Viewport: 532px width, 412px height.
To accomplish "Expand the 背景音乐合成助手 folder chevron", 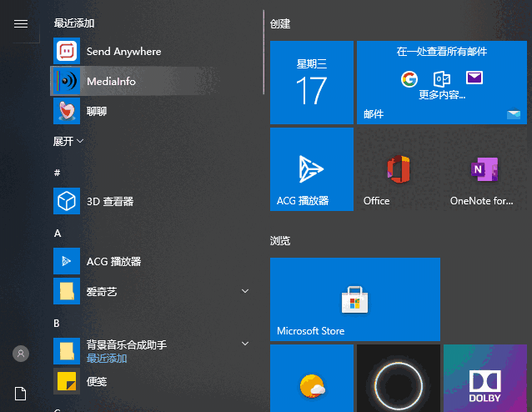I will pyautogui.click(x=245, y=344).
